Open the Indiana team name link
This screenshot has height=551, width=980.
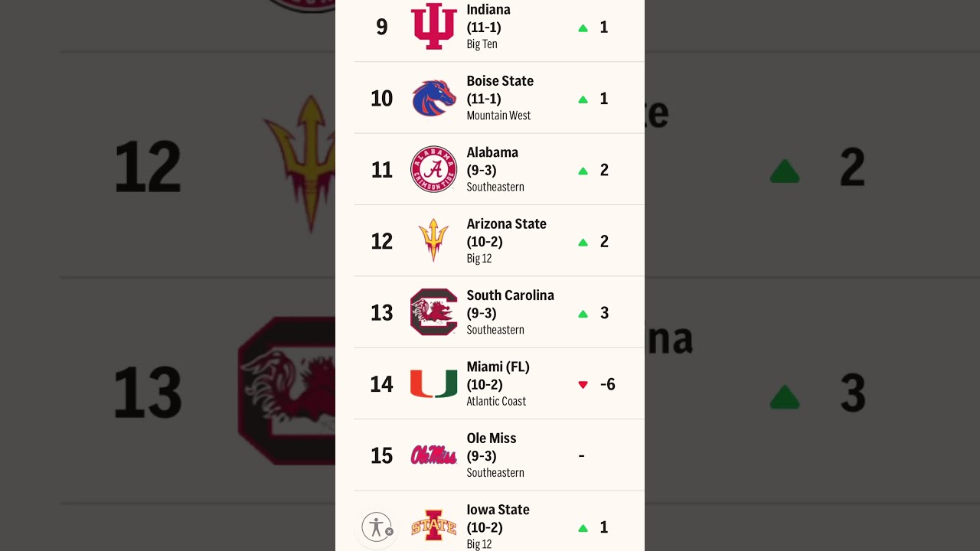point(488,10)
